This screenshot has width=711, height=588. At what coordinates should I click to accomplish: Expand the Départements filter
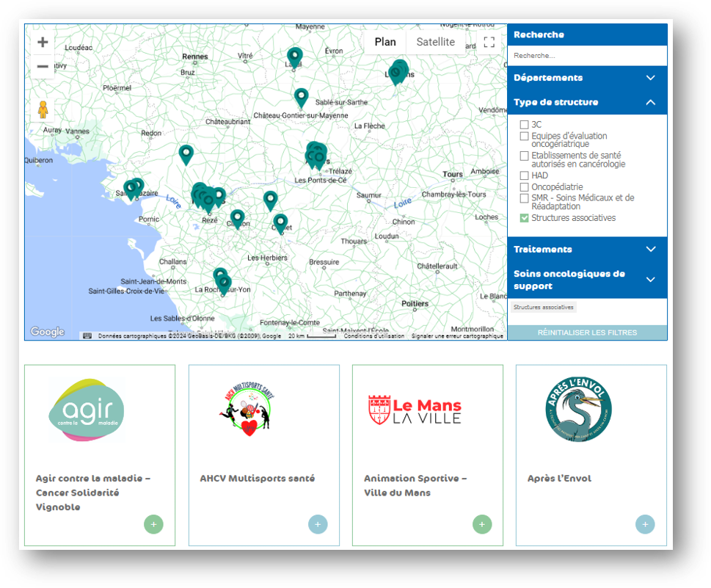pos(587,78)
